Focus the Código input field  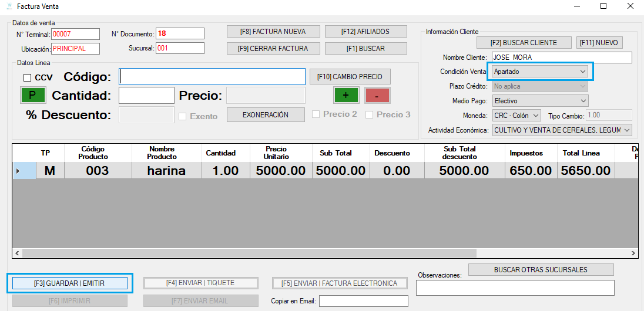[212, 77]
